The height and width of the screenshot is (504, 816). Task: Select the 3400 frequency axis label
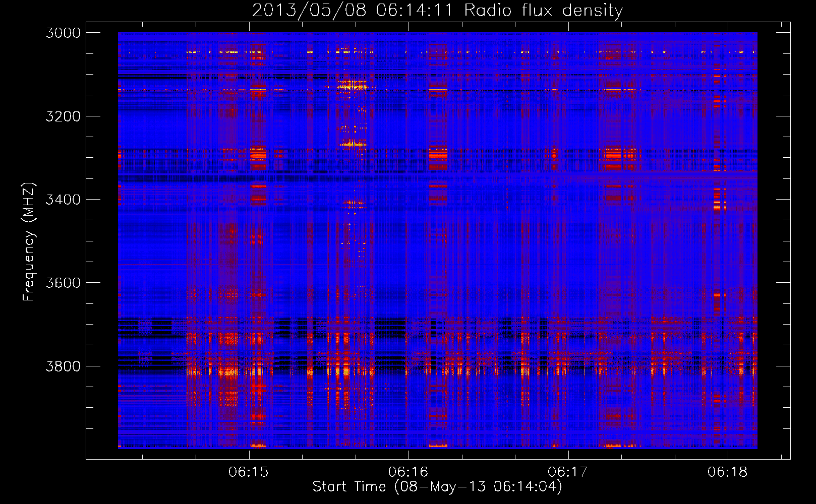[63, 200]
